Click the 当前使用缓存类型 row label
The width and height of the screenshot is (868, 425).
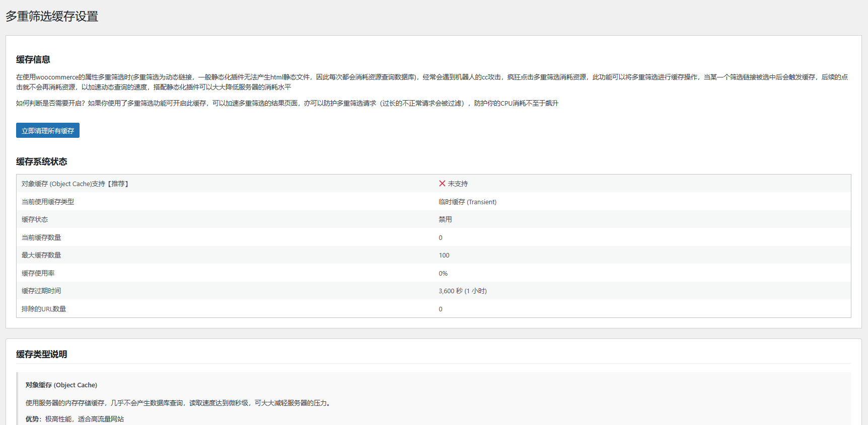click(48, 202)
